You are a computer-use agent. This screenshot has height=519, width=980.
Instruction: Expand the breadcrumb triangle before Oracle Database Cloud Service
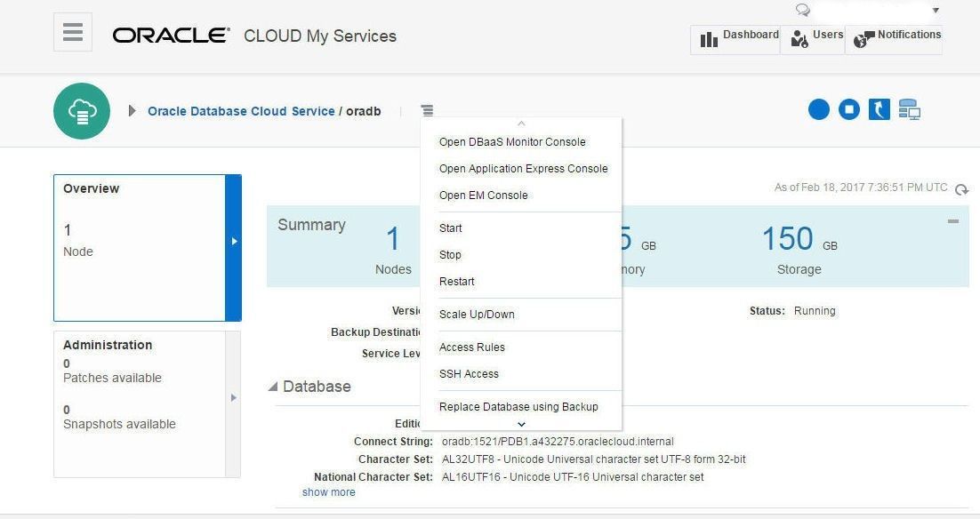tap(132, 110)
